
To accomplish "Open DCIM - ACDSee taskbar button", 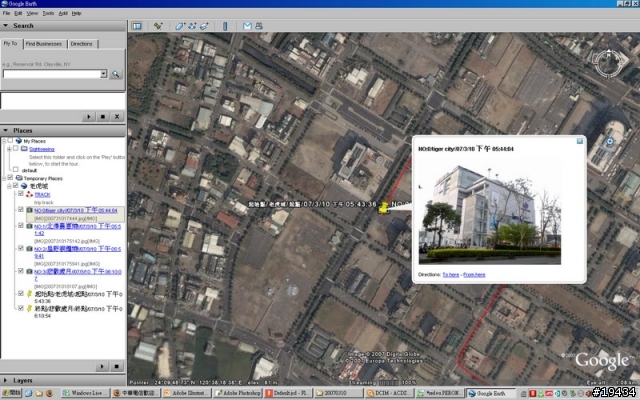I will pyautogui.click(x=389, y=393).
